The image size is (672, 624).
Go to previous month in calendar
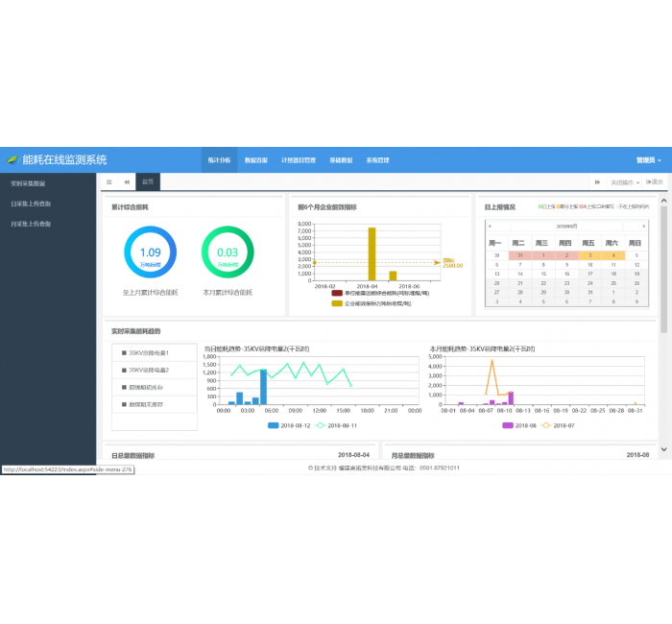[x=491, y=226]
